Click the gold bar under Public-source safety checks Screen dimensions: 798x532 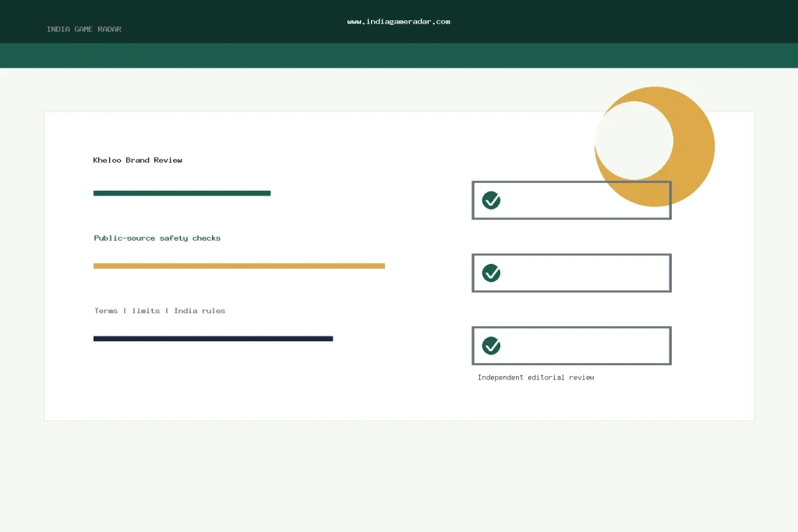tap(239, 266)
